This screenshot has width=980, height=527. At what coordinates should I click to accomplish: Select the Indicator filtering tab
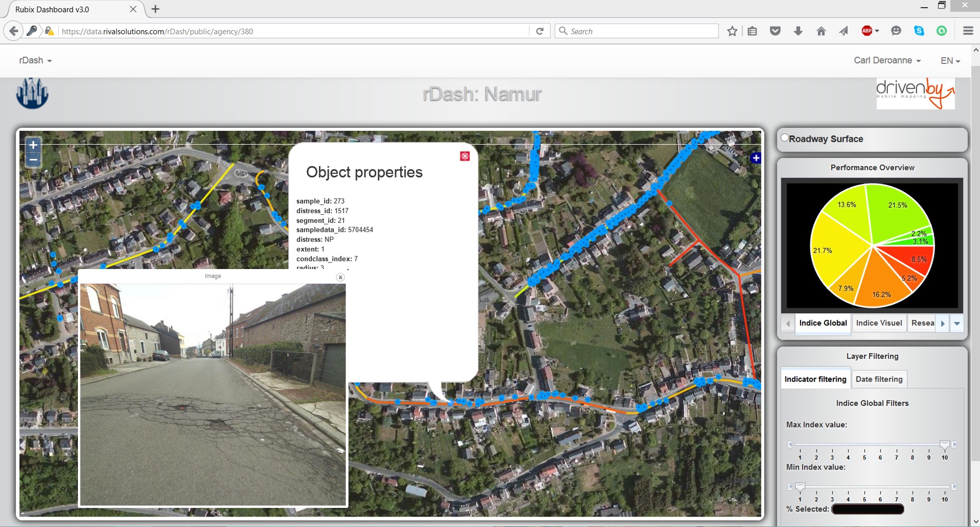(x=815, y=379)
